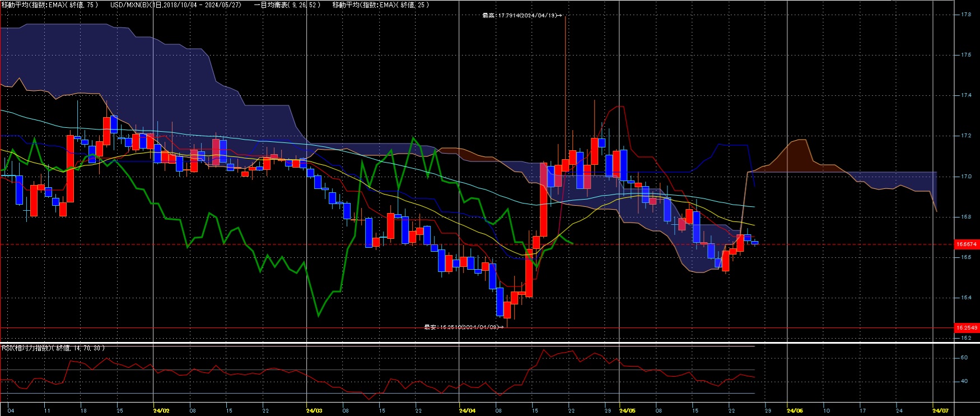This screenshot has width=980, height=416.
Task: Select the 24/03 month marker on date axis
Action: pos(315,410)
